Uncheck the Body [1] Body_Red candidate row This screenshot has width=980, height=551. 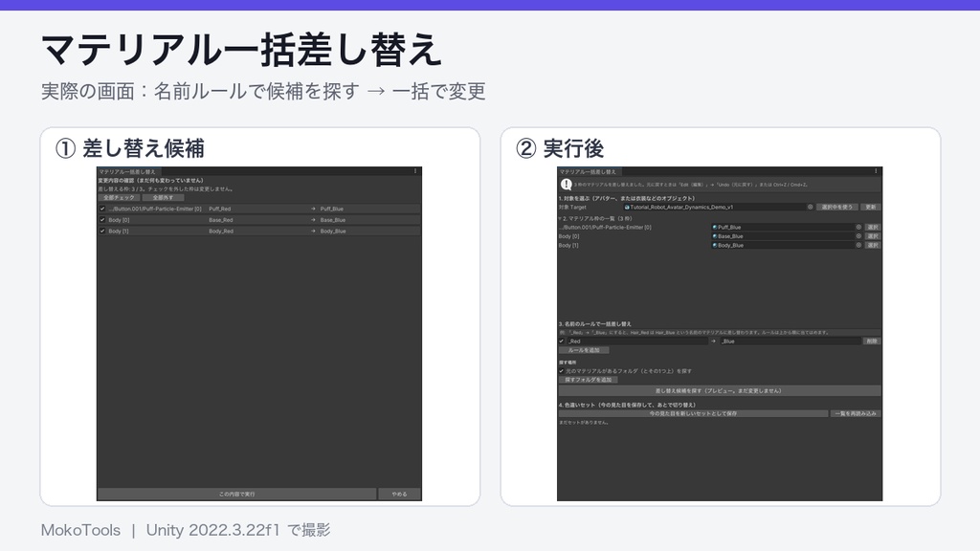(102, 231)
